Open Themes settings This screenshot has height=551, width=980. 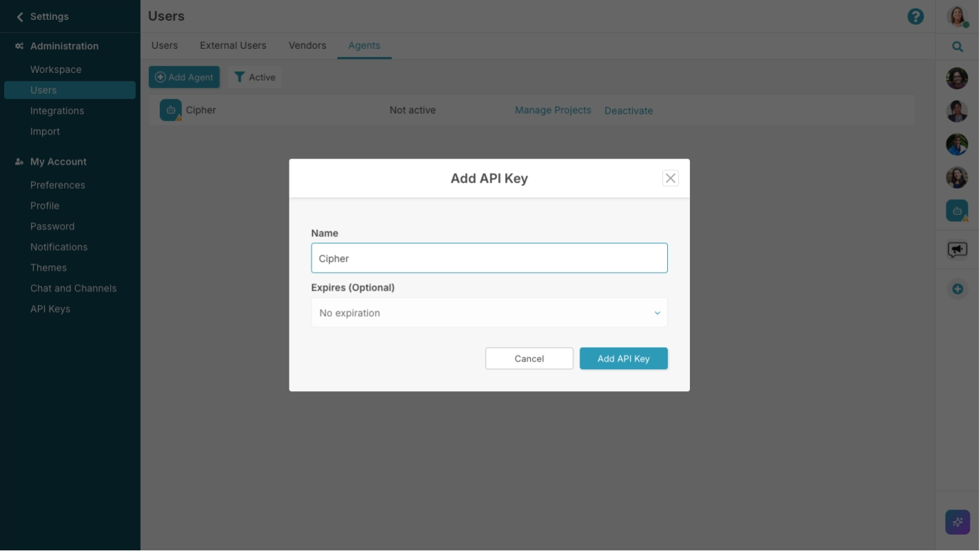[x=48, y=268]
